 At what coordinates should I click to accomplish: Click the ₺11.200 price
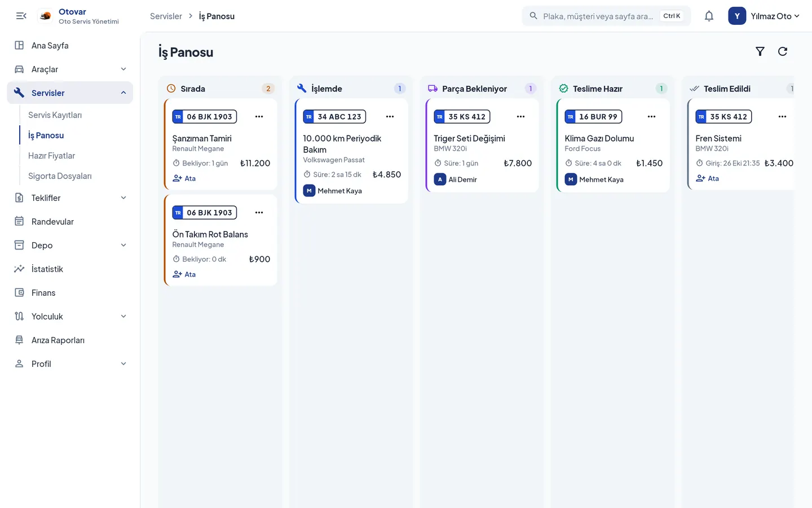255,163
